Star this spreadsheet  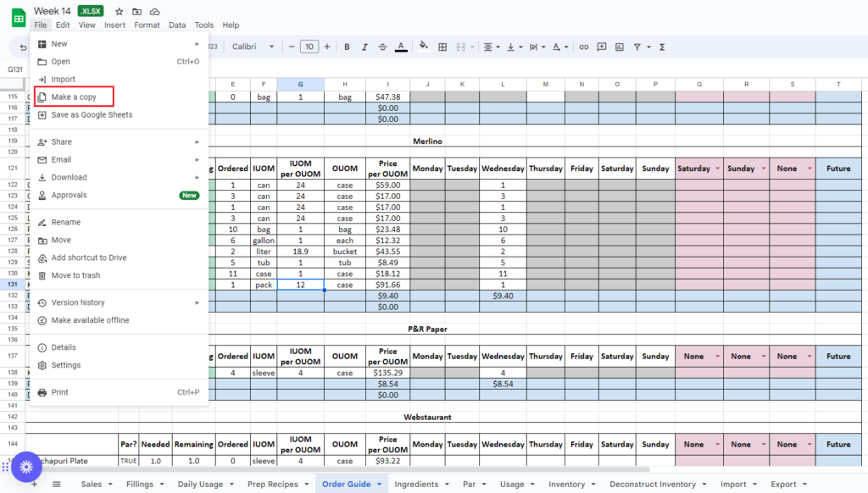(x=120, y=11)
